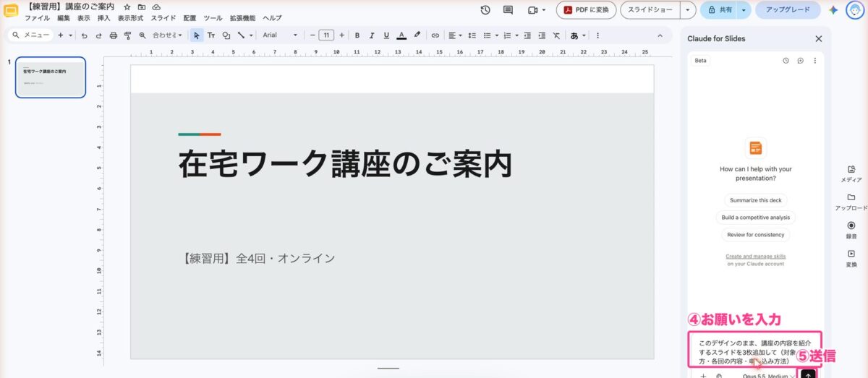Print the presentation
Image resolution: width=868 pixels, height=378 pixels.
click(113, 35)
